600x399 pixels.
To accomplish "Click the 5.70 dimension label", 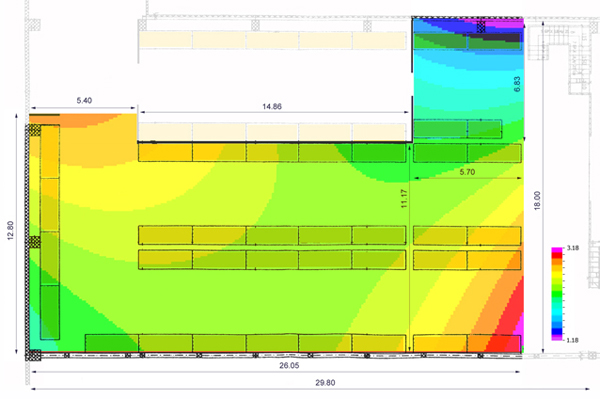I will coord(467,172).
